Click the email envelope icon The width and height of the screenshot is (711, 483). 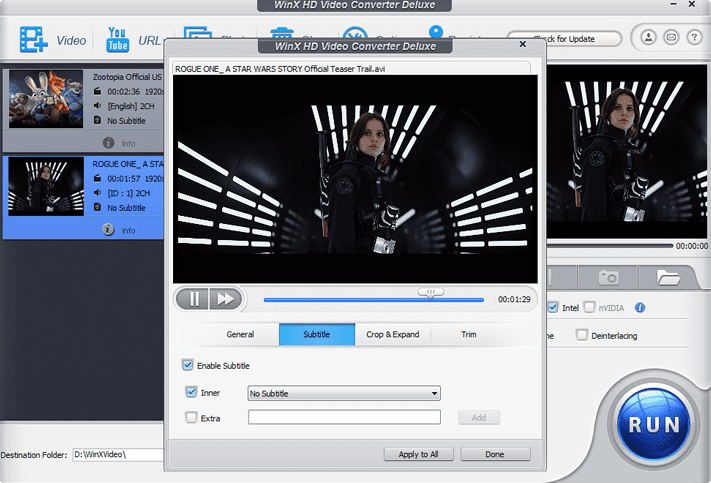671,37
